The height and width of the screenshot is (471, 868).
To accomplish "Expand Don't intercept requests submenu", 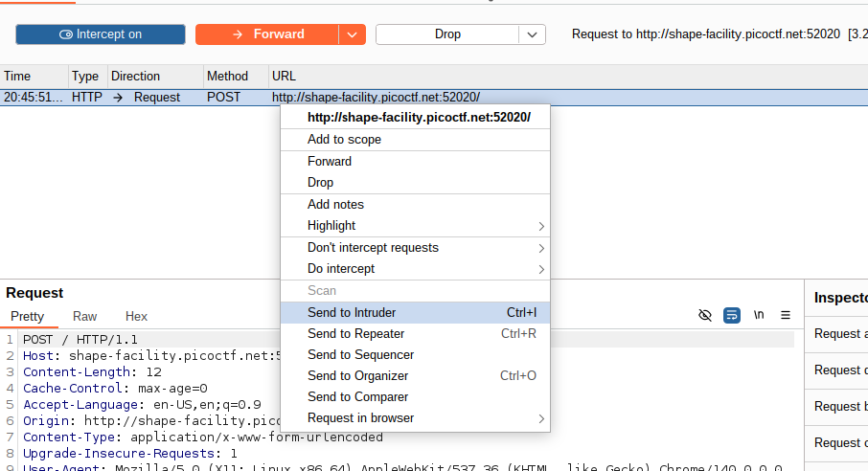I will point(373,248).
